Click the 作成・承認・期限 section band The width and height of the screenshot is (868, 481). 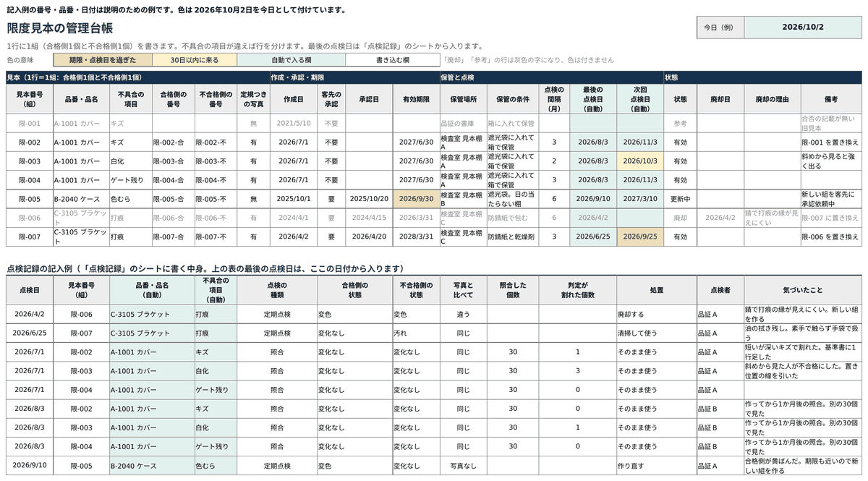point(354,77)
